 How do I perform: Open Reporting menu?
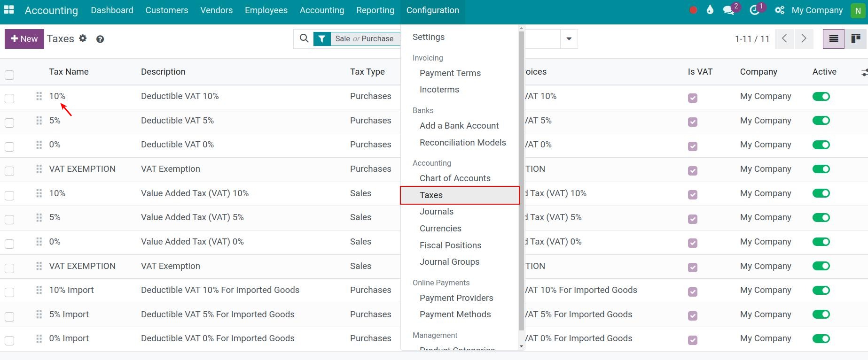(x=375, y=10)
